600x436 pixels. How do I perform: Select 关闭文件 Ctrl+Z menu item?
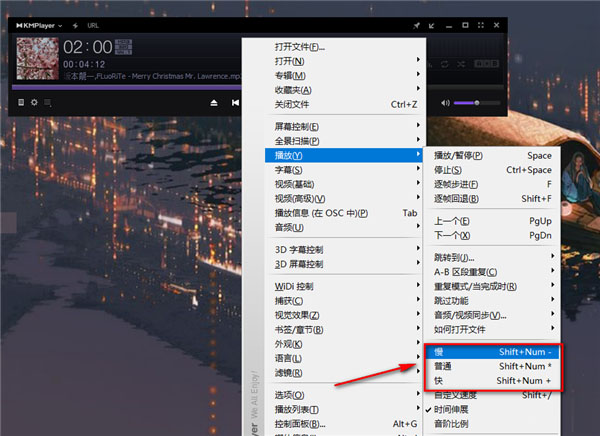click(x=345, y=104)
